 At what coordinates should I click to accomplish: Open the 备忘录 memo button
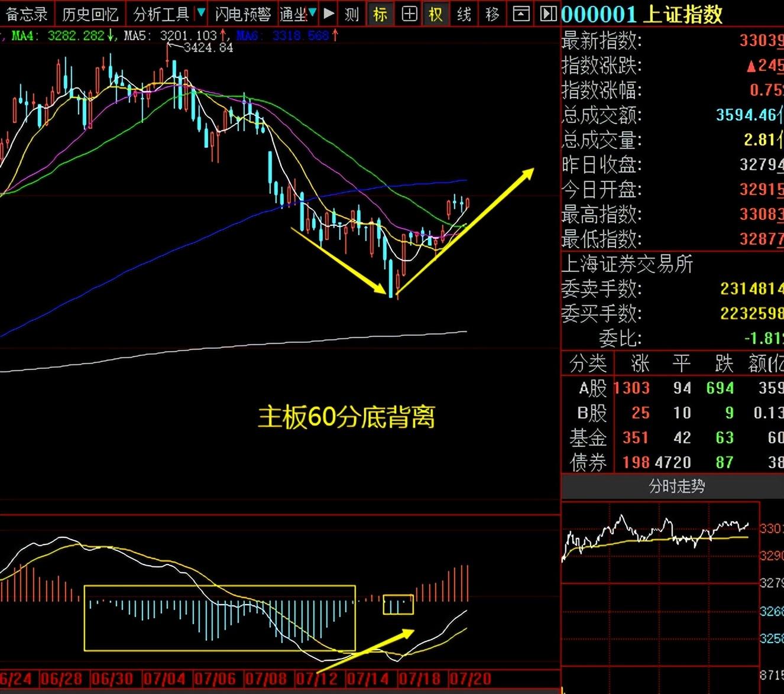(x=27, y=14)
